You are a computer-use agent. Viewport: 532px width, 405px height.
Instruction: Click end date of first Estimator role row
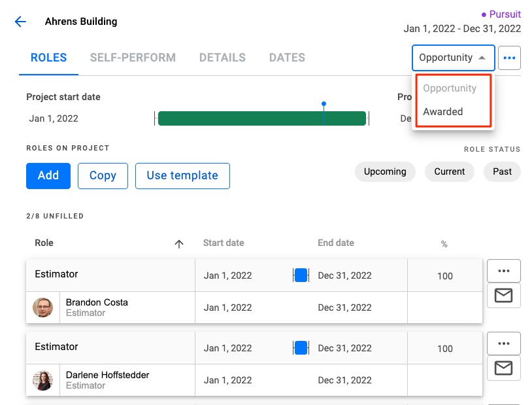344,275
